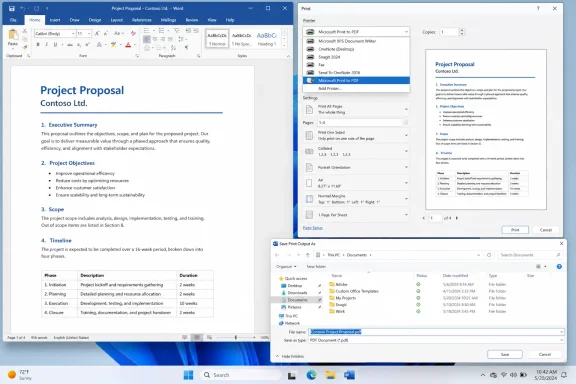
Task: Click the Numbering list icon in Paragraph group
Action: coord(161,30)
